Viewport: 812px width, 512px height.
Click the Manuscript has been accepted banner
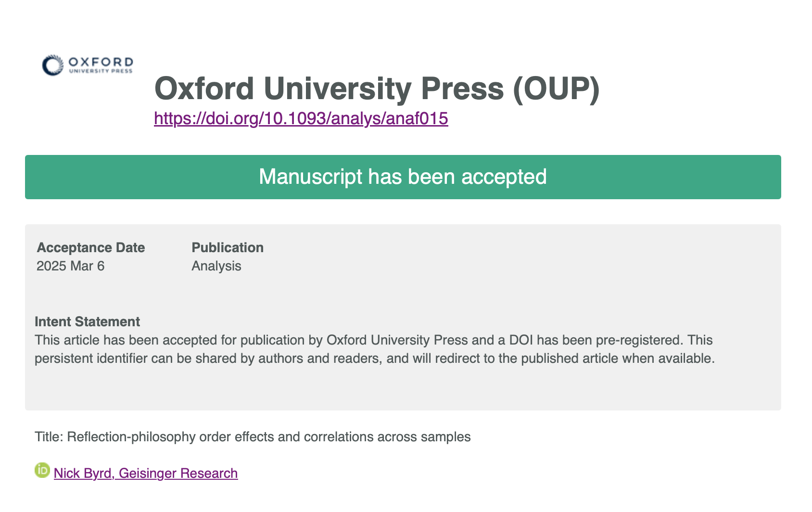(x=403, y=177)
